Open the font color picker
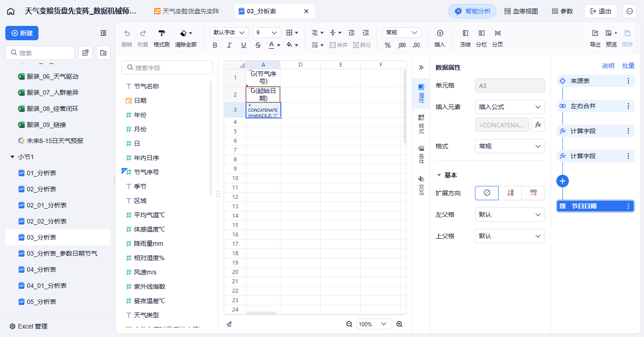The image size is (644, 337). (274, 45)
